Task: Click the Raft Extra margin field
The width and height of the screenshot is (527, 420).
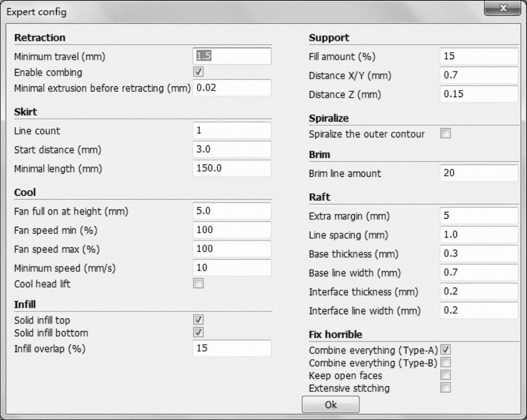Action: pyautogui.click(x=478, y=216)
